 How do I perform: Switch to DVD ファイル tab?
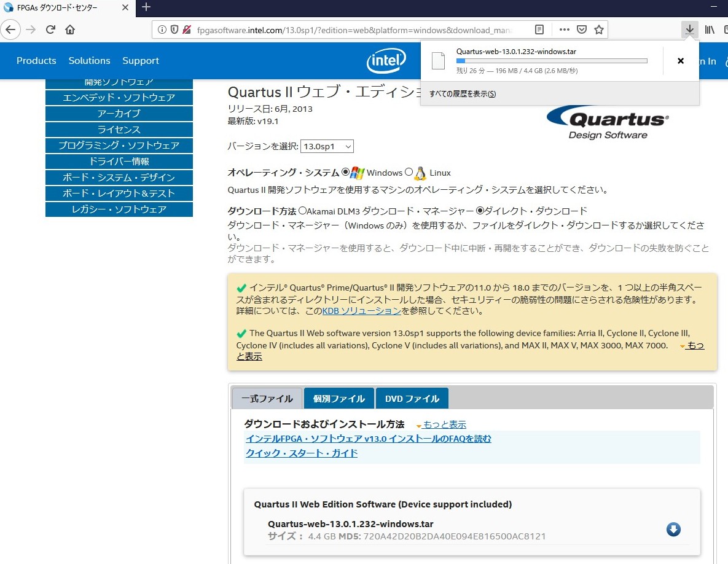pyautogui.click(x=412, y=398)
